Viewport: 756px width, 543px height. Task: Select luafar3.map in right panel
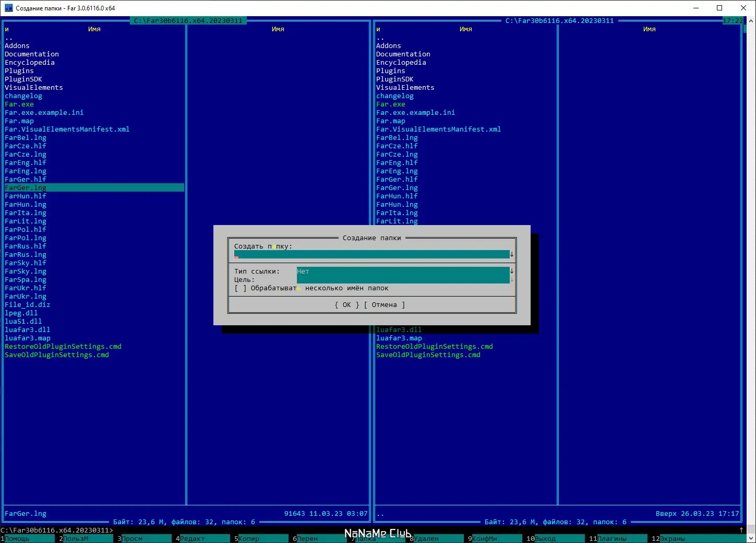coord(399,338)
